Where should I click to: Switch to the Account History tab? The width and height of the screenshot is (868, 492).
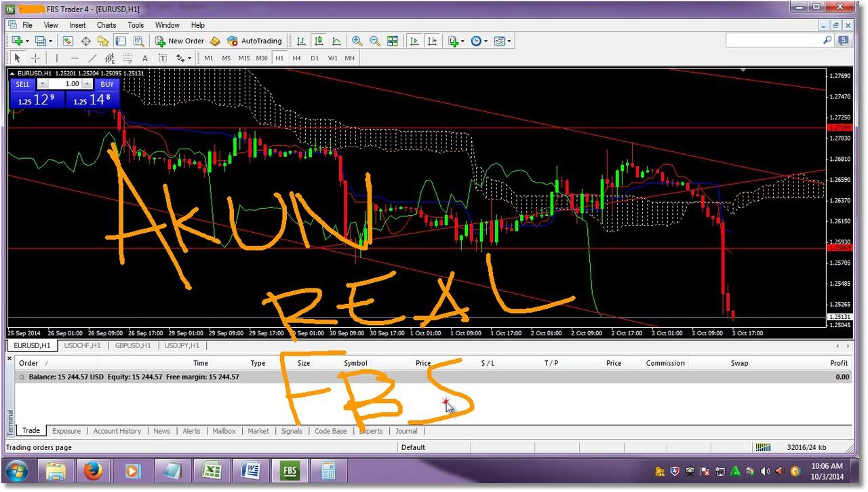pos(117,431)
